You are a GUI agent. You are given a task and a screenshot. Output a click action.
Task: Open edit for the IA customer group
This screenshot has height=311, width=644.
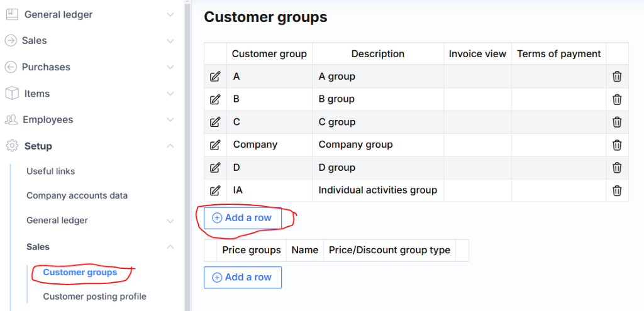[x=215, y=190]
